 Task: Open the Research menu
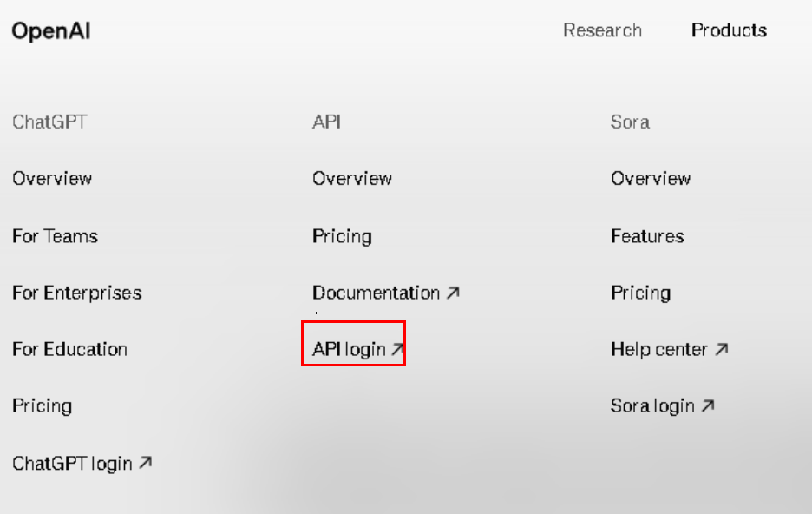[x=602, y=30]
